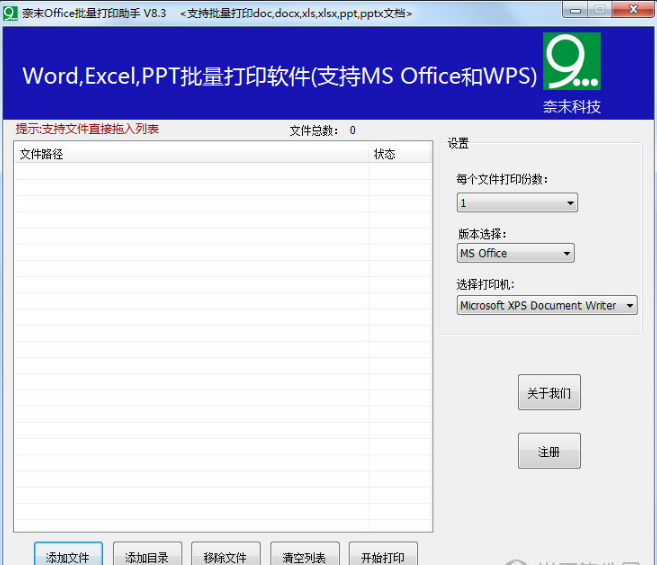Open the MS Office version dropdown
The width and height of the screenshot is (657, 565).
pyautogui.click(x=515, y=253)
